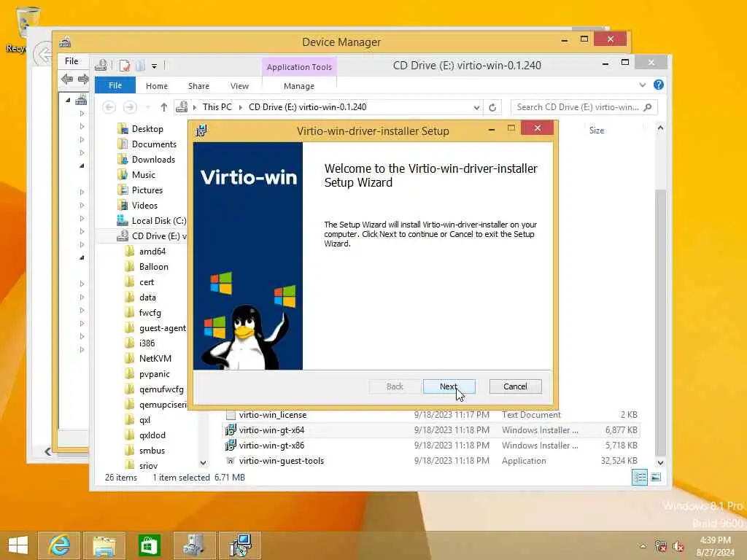This screenshot has height=560, width=747.
Task: Switch to the Share ribbon tab
Action: tap(198, 86)
